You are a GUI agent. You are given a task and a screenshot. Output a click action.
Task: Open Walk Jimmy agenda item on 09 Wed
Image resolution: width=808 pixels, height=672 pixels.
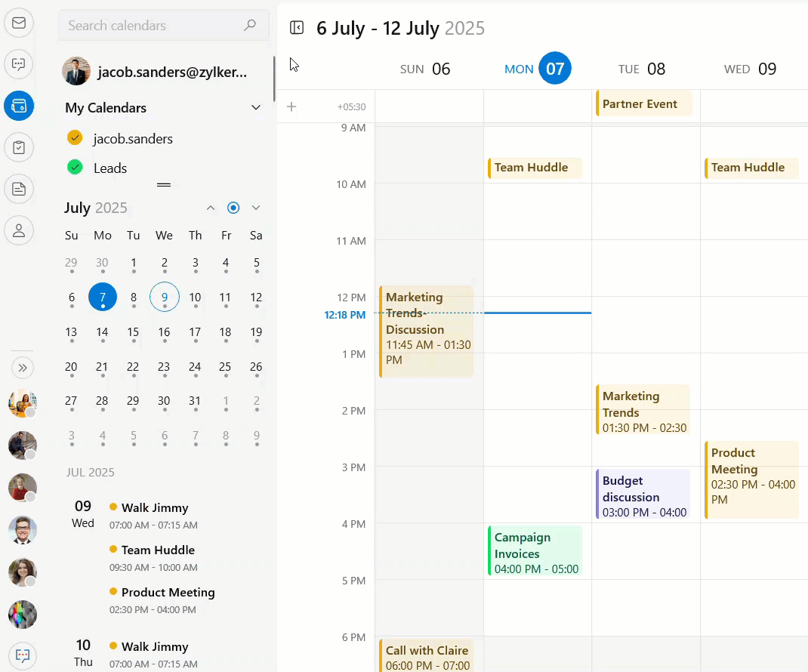point(155,516)
